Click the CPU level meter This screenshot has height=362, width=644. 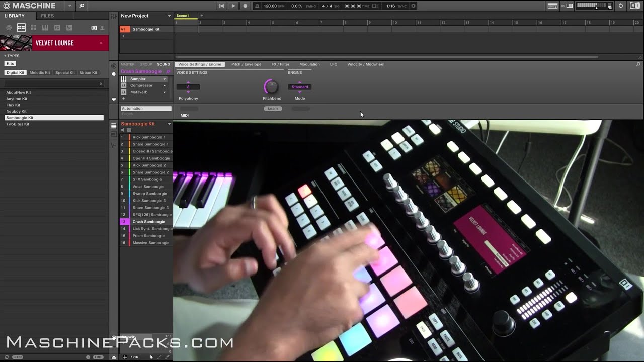pos(610,6)
